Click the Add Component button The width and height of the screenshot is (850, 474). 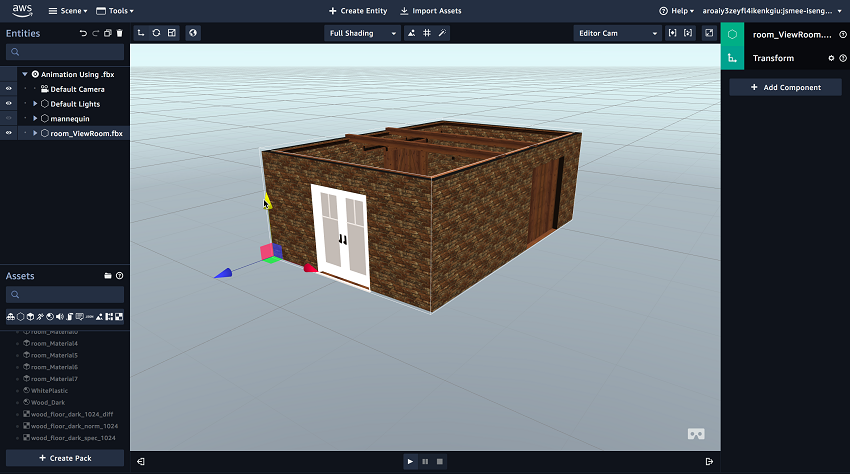pos(785,87)
